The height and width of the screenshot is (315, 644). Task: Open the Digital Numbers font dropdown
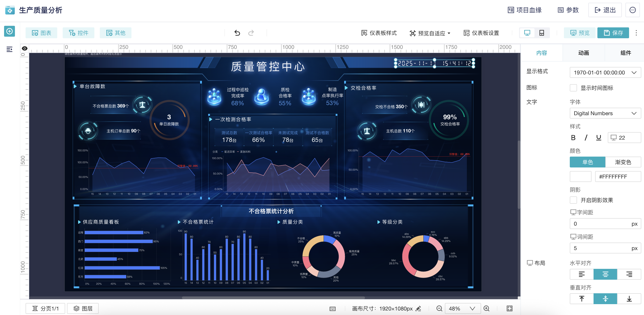[605, 113]
